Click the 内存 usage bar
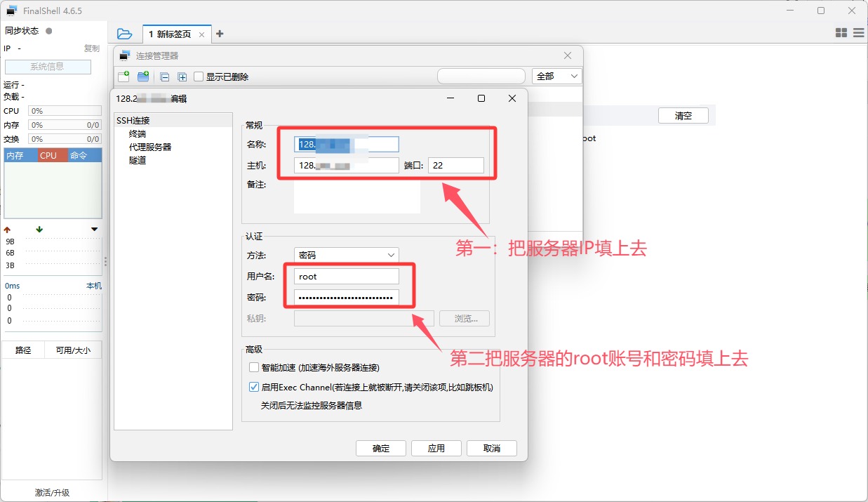 coord(65,125)
